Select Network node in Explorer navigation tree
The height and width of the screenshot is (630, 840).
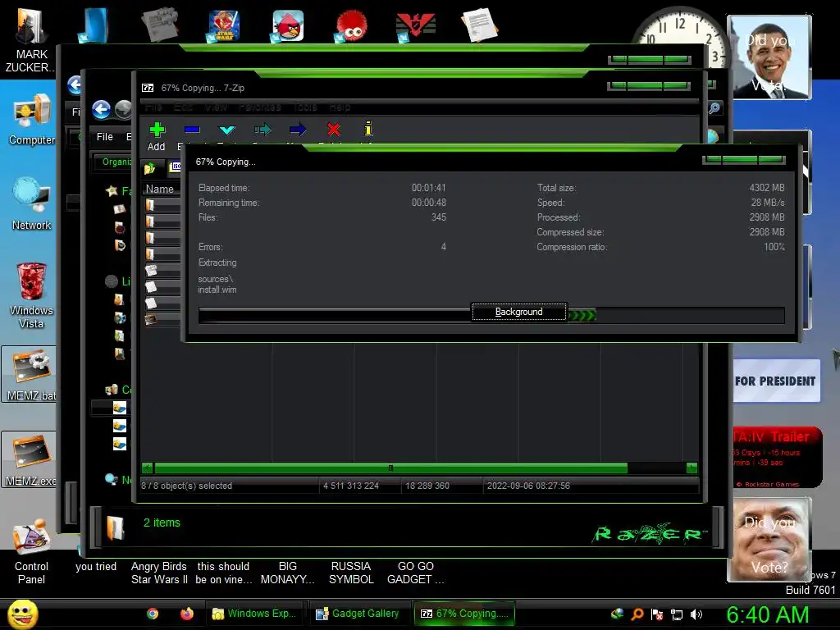click(112, 479)
